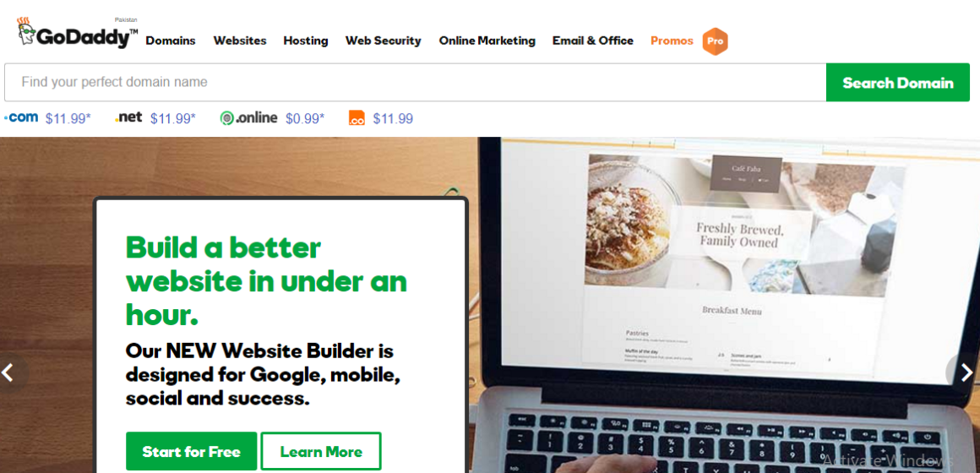Image resolution: width=980 pixels, height=473 pixels.
Task: Open the Online Marketing menu
Action: pos(487,41)
